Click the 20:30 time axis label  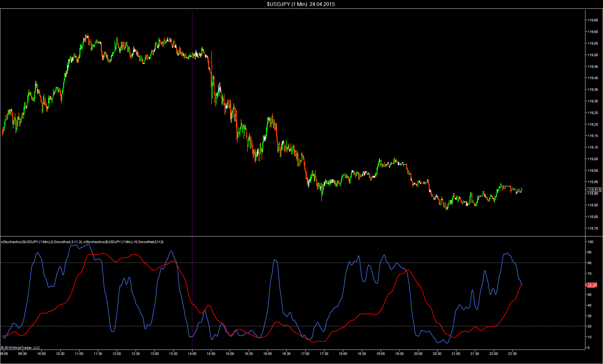coord(437,354)
